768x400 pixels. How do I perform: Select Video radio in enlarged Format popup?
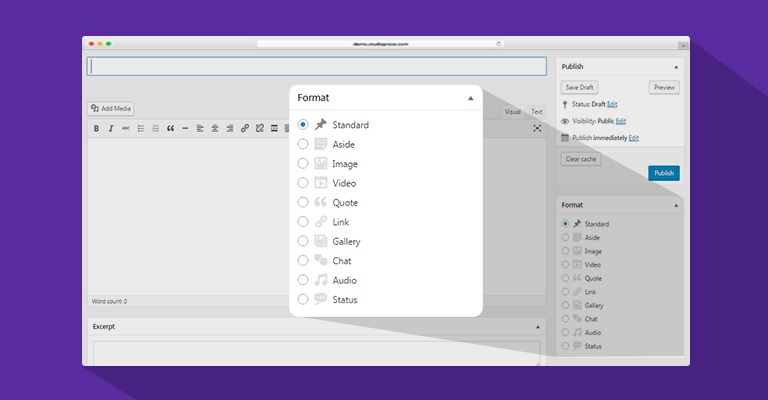coord(303,183)
